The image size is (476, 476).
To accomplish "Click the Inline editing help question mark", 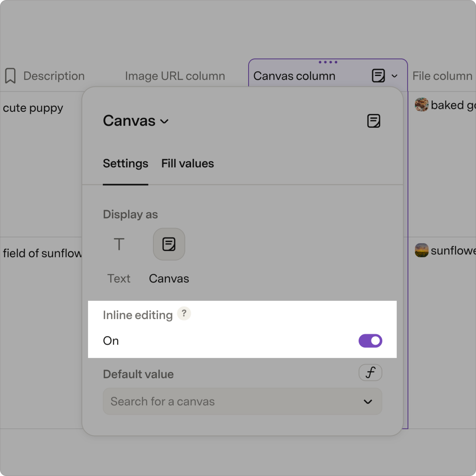I will click(184, 313).
